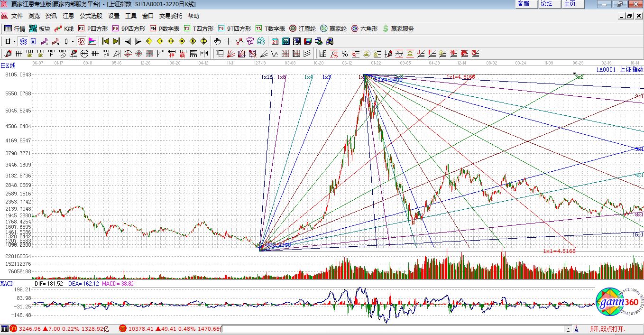Image resolution: width=644 pixels, height=335 pixels.
Task: Click the 客服 button
Action: click(x=524, y=4)
